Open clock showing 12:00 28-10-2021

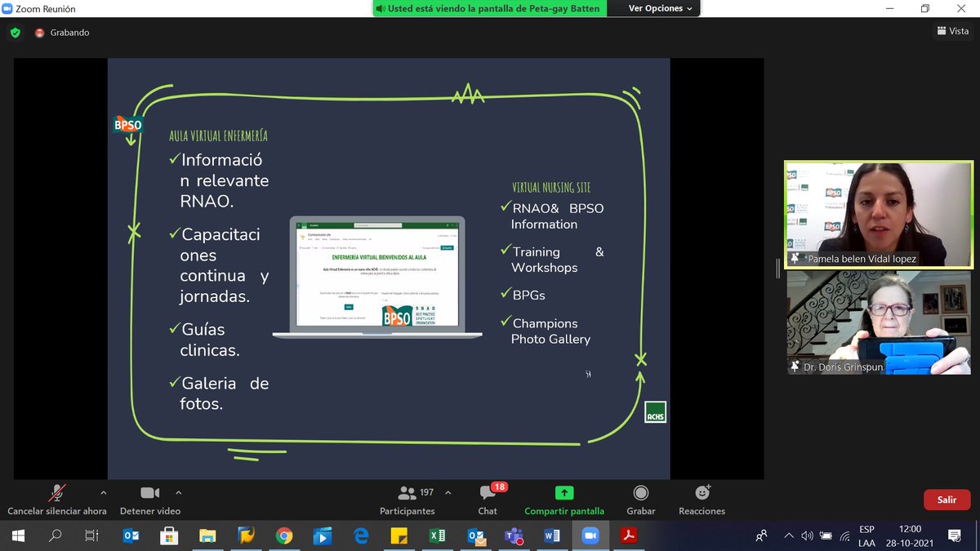coord(910,535)
